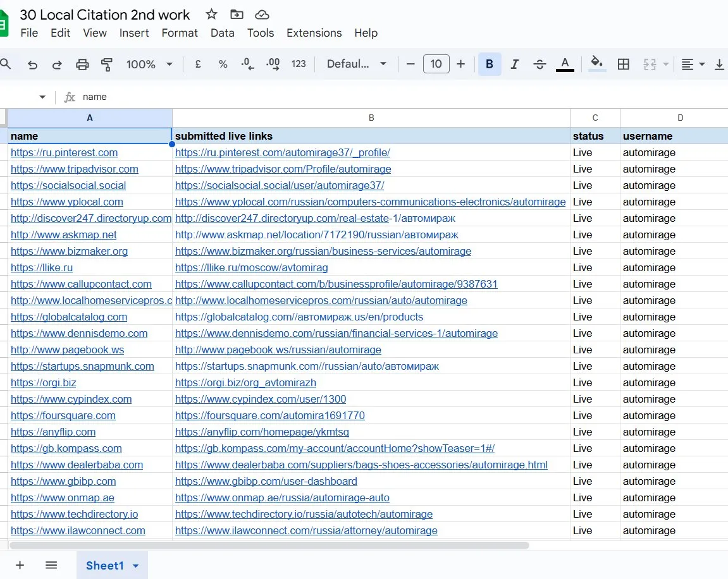Format as currency with pound icon
728x579 pixels.
pyautogui.click(x=198, y=64)
